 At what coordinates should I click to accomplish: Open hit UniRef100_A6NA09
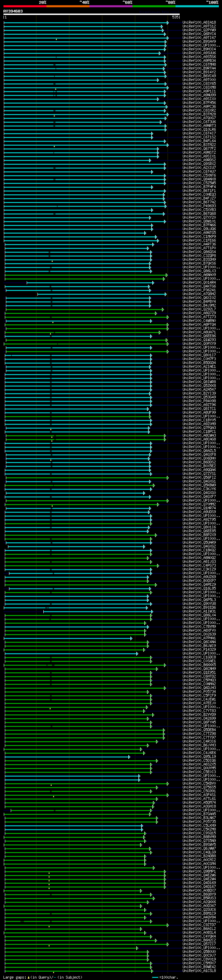[x=199, y=275]
